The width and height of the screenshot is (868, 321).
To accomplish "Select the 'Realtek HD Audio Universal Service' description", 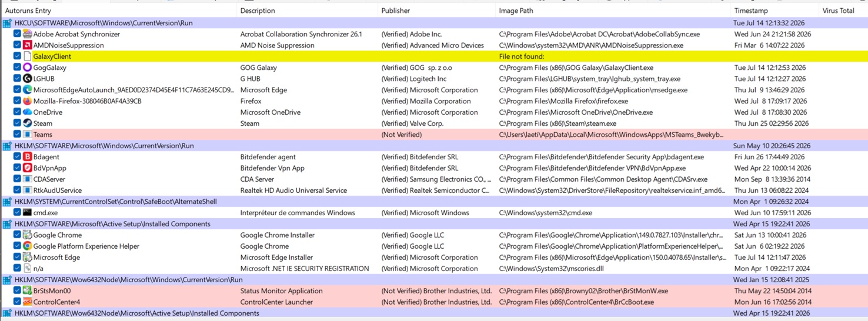I will coord(293,190).
